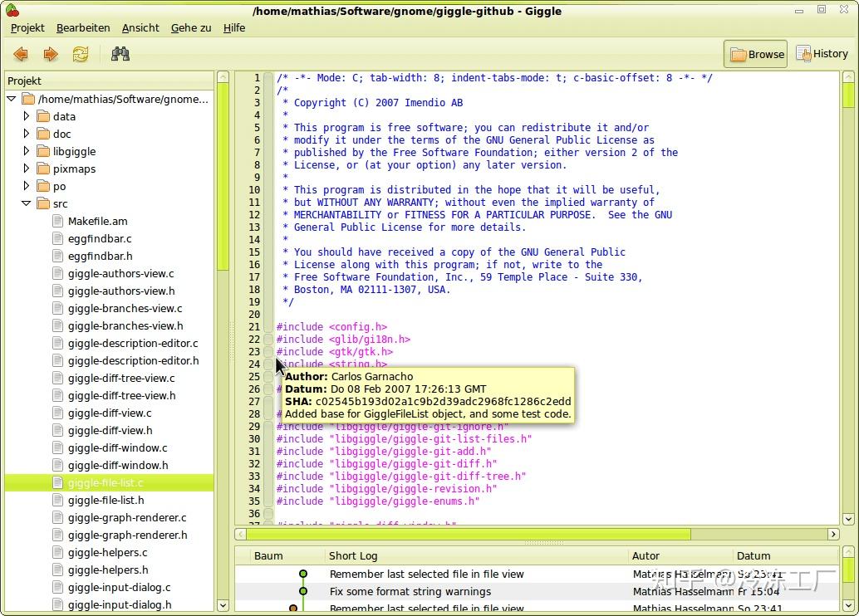Open search using the binoculars icon
Viewport: 859px width, 616px height.
[120, 53]
